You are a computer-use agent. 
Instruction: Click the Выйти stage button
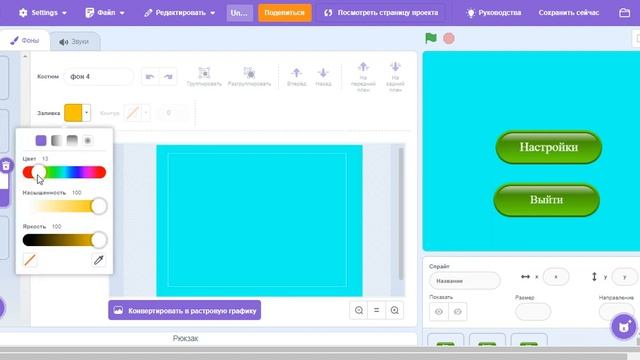click(x=547, y=200)
